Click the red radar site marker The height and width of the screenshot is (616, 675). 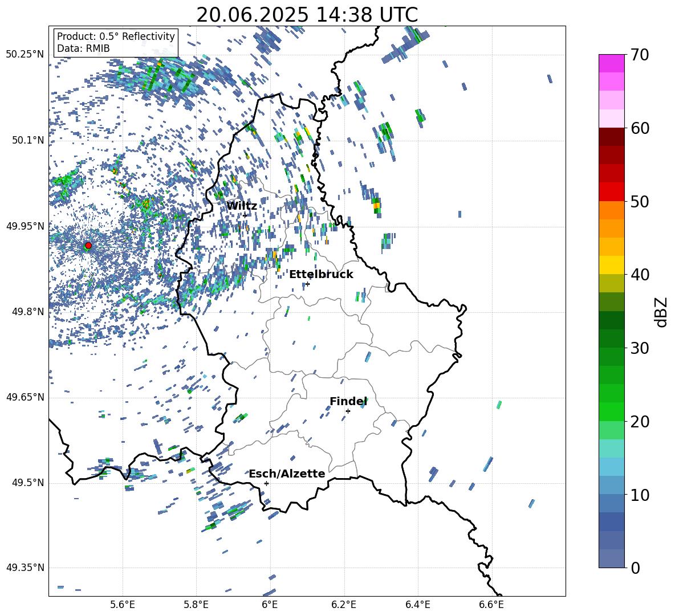tap(88, 246)
